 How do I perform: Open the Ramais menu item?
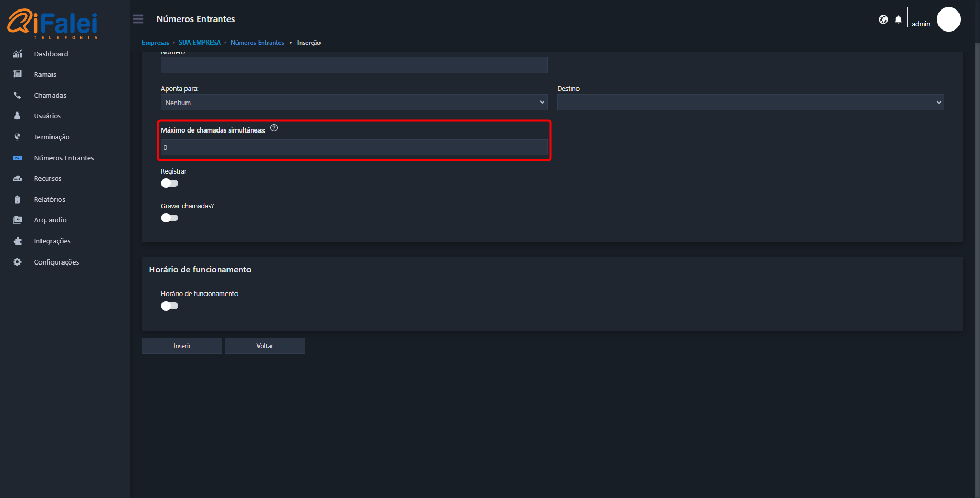click(x=45, y=74)
